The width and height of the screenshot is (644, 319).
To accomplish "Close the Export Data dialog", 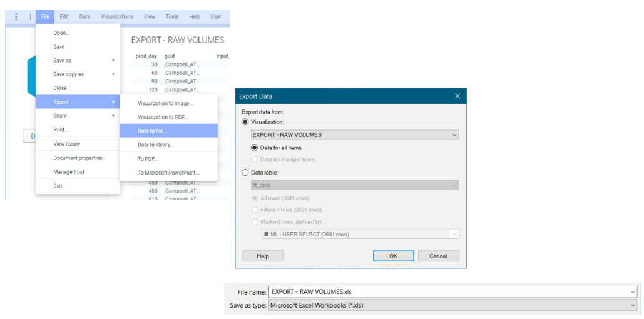I will (x=457, y=96).
